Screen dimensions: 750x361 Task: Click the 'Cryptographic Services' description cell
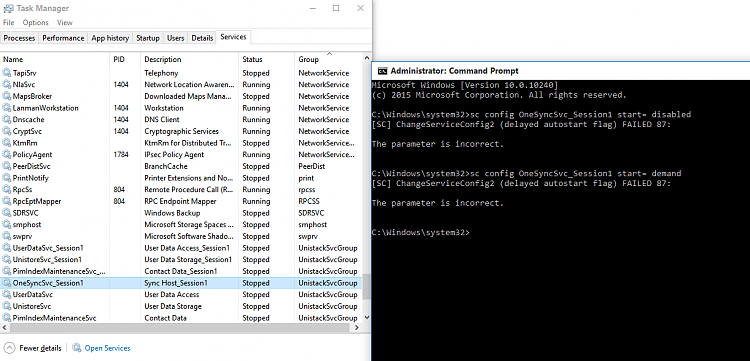(x=182, y=131)
